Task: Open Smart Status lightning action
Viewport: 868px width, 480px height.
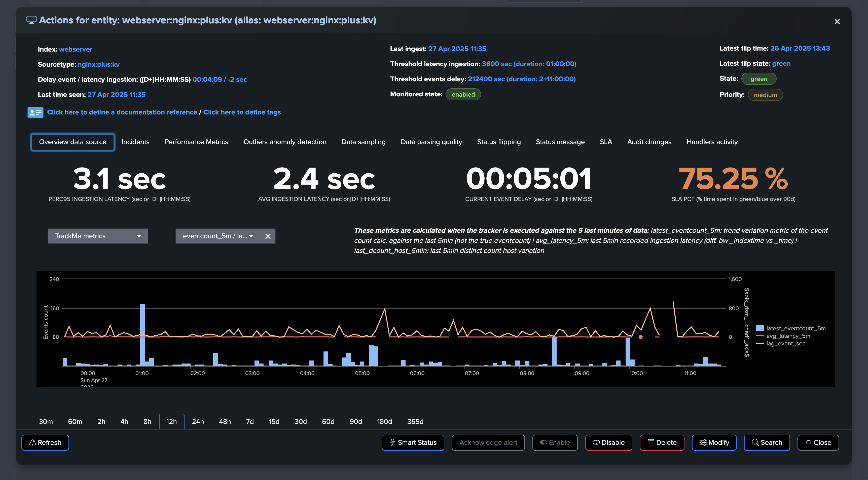Action: 413,442
